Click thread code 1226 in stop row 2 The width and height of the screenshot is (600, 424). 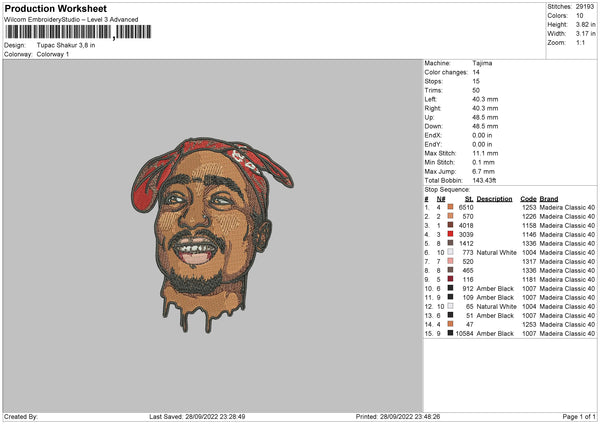tap(529, 217)
